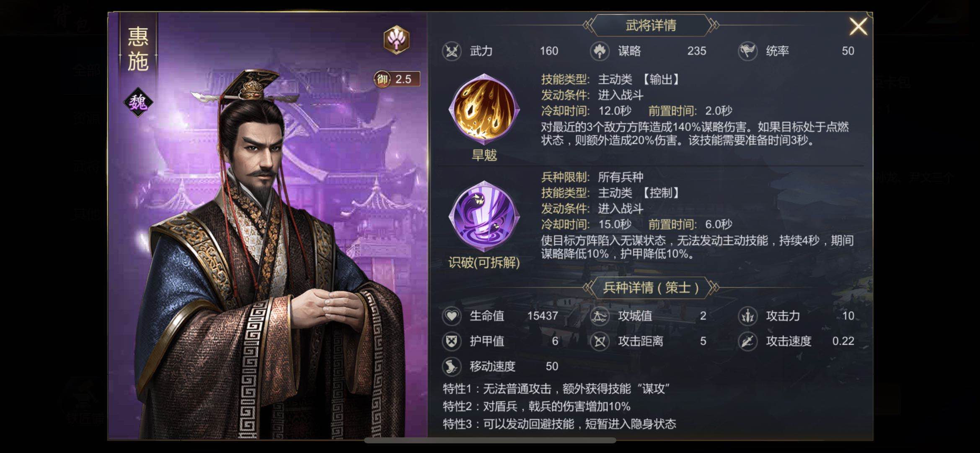Click the 兵种详情（策士）header

coord(651,288)
